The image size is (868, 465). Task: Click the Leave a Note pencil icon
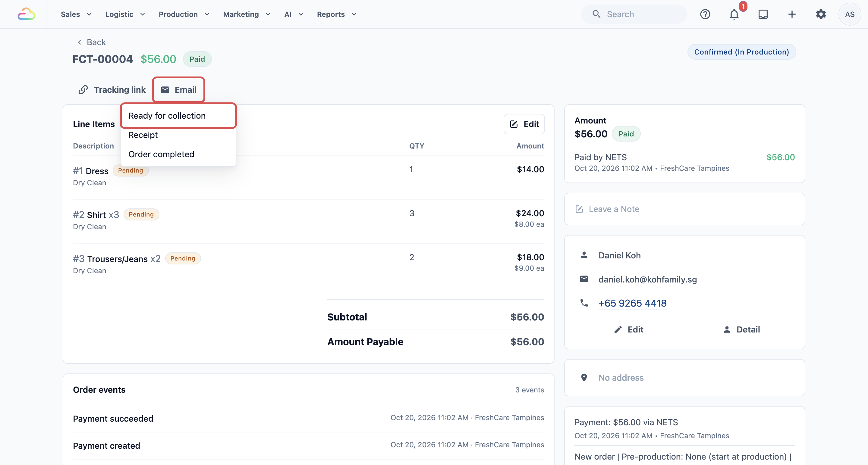point(579,209)
